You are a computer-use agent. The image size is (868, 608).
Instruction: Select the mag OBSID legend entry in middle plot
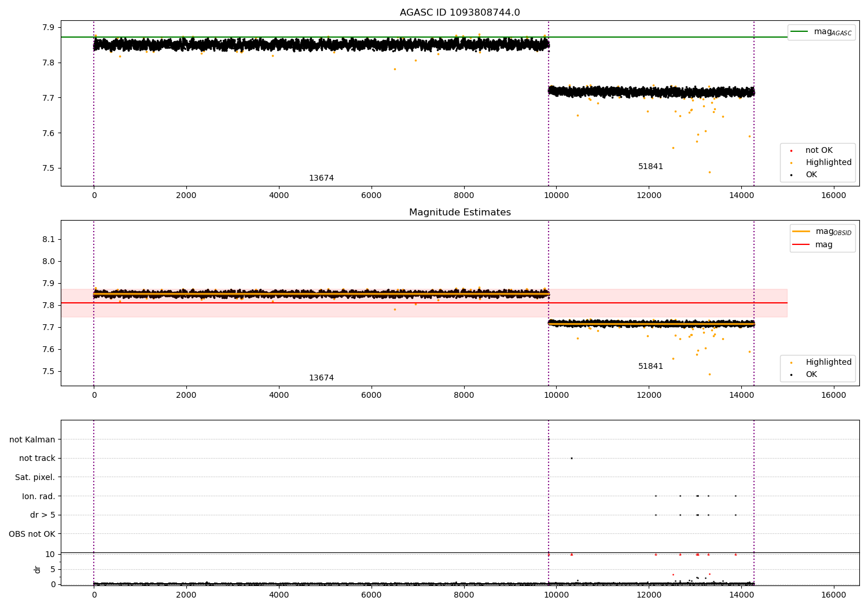click(x=822, y=232)
